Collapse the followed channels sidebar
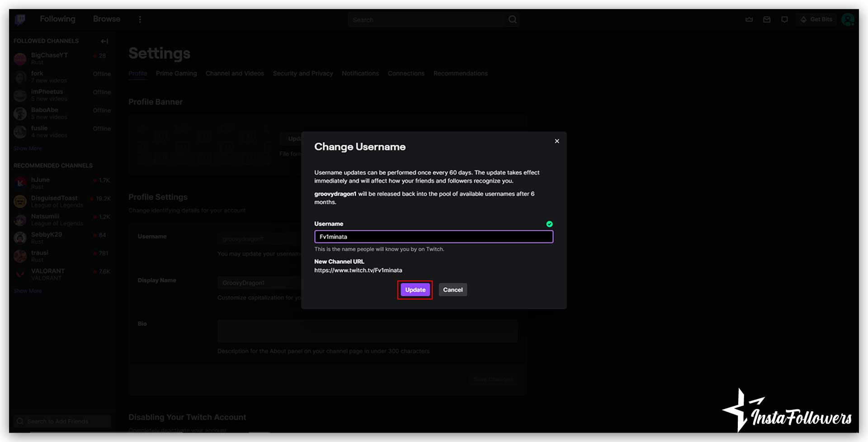Image resolution: width=868 pixels, height=442 pixels. click(x=104, y=41)
